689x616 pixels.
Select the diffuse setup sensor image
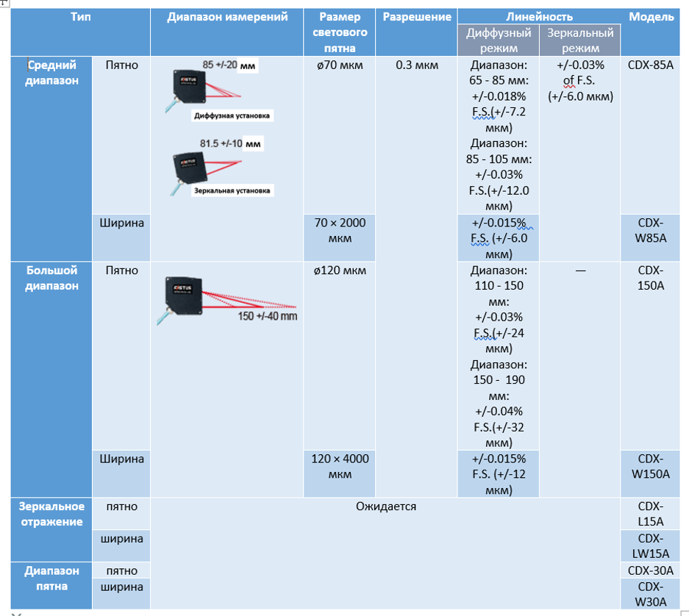(221, 91)
